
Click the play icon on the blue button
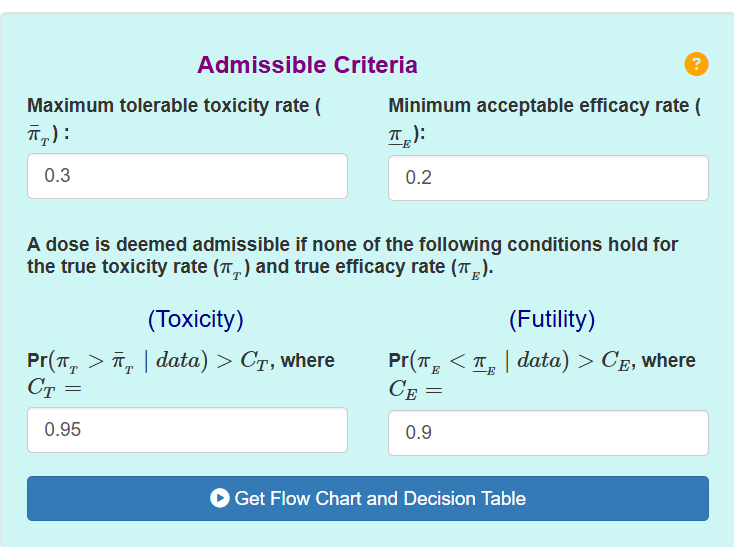(x=220, y=498)
